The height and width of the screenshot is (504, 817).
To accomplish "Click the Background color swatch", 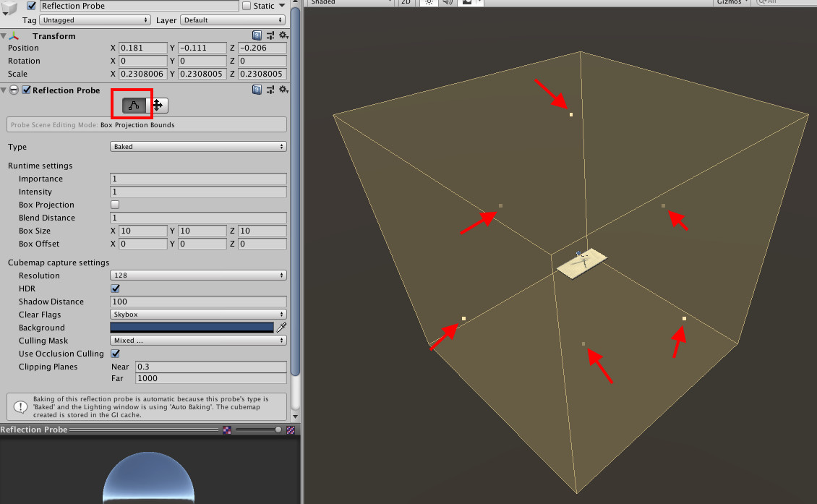I will 192,328.
